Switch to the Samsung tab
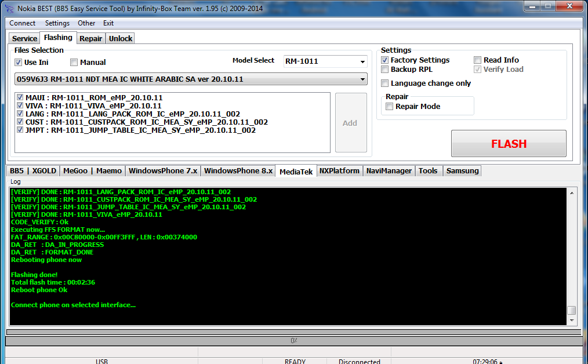Viewport: 588px width, 364px height. click(x=462, y=171)
